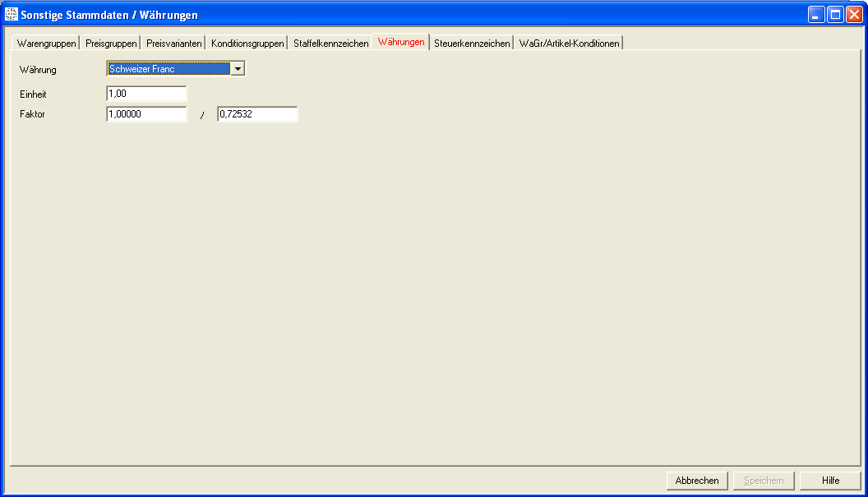Click the active Währungen tab
The height and width of the screenshot is (497, 868).
coord(401,42)
